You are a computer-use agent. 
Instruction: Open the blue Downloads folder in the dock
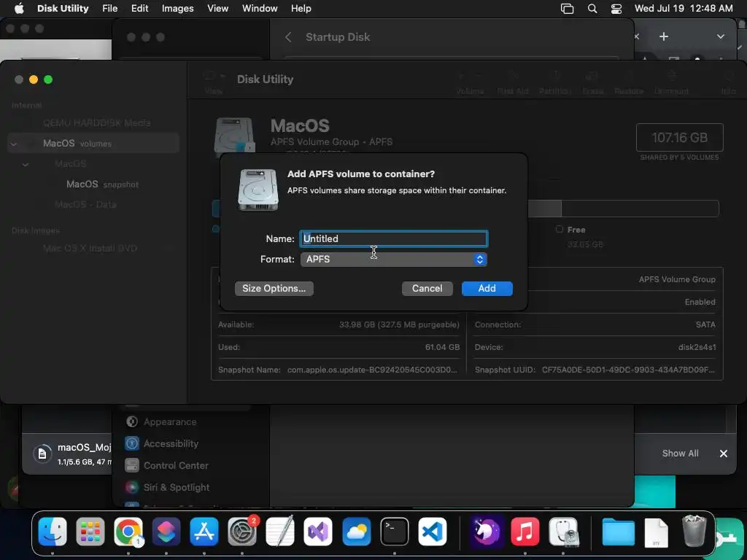[x=618, y=532]
